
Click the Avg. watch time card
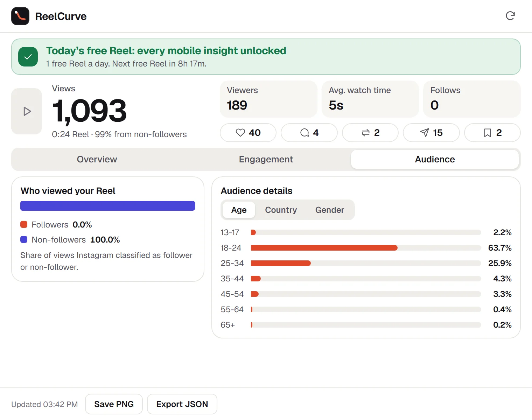click(x=370, y=99)
